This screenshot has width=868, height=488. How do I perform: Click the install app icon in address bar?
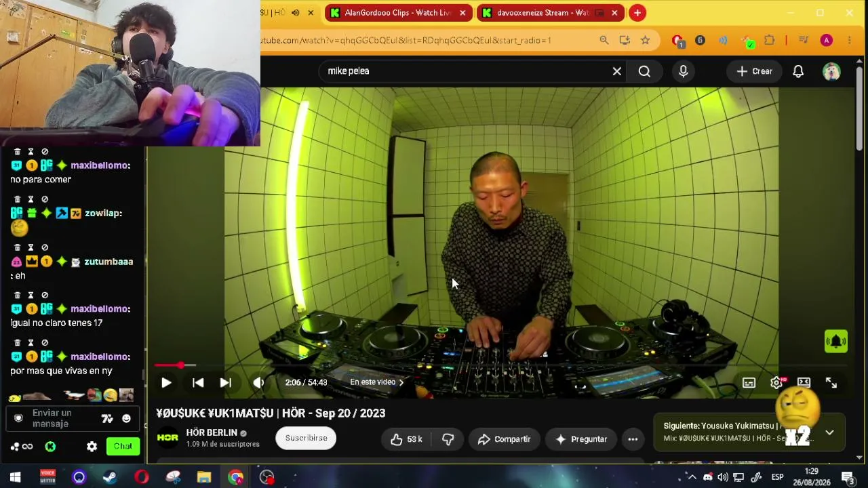pyautogui.click(x=625, y=41)
